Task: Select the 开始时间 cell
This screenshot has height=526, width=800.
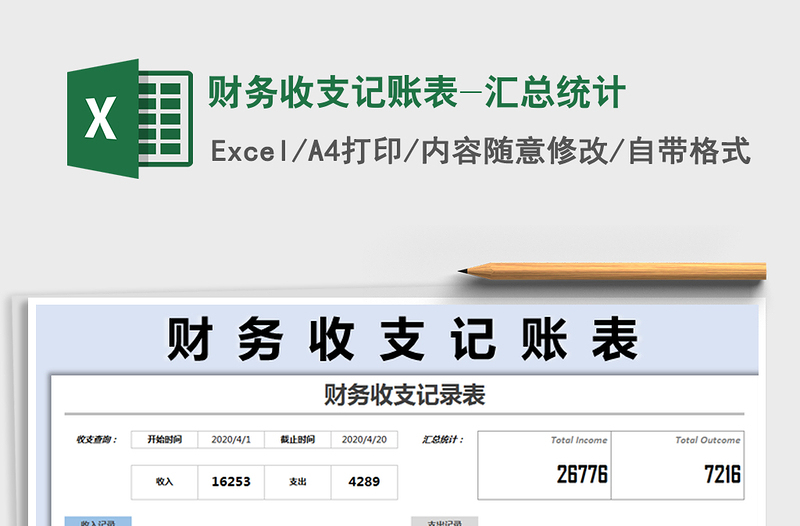Action: tap(164, 439)
